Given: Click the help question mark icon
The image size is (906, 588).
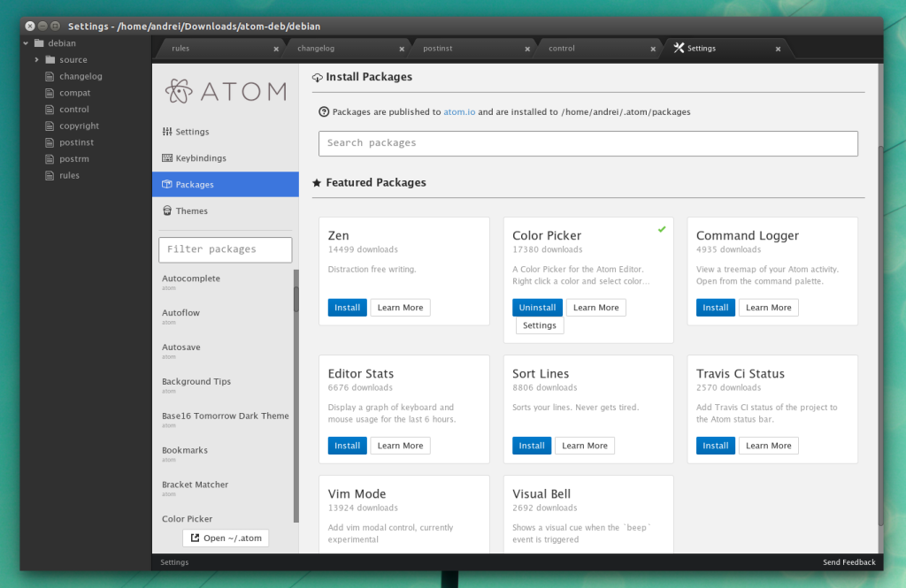Looking at the screenshot, I should click(324, 112).
